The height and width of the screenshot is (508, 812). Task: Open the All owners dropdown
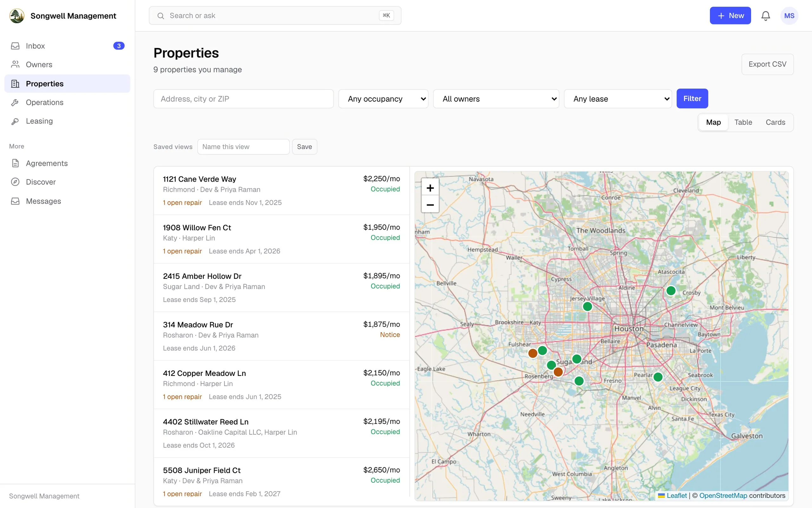click(x=496, y=99)
